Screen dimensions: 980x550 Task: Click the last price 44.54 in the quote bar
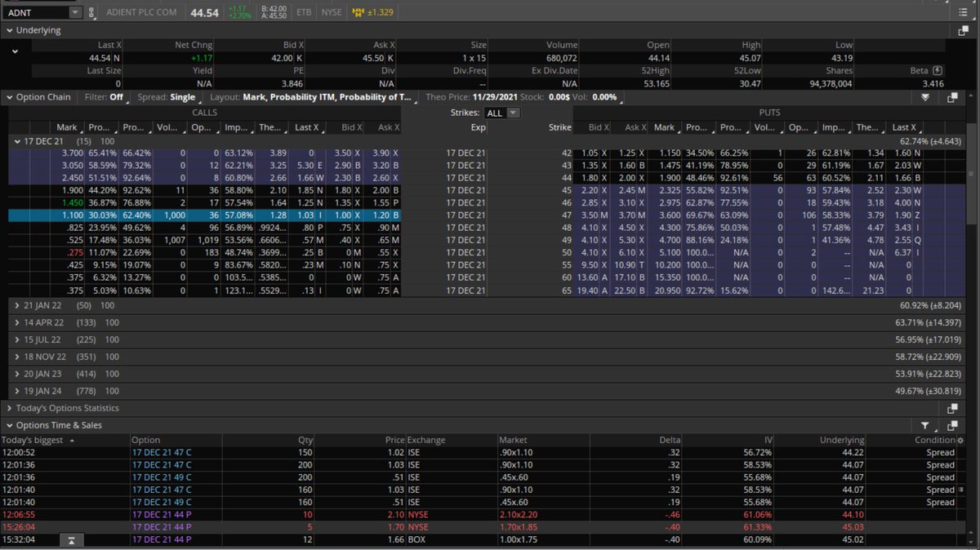coord(204,12)
